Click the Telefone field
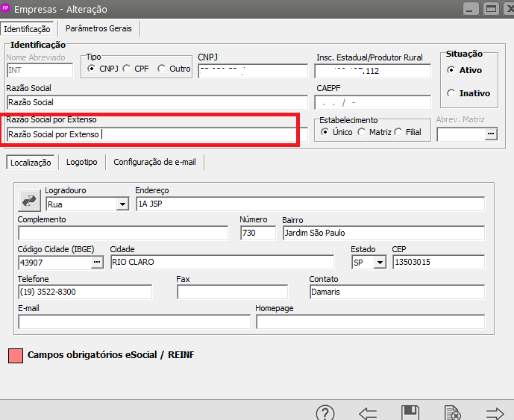514x420 pixels. pyautogui.click(x=84, y=292)
